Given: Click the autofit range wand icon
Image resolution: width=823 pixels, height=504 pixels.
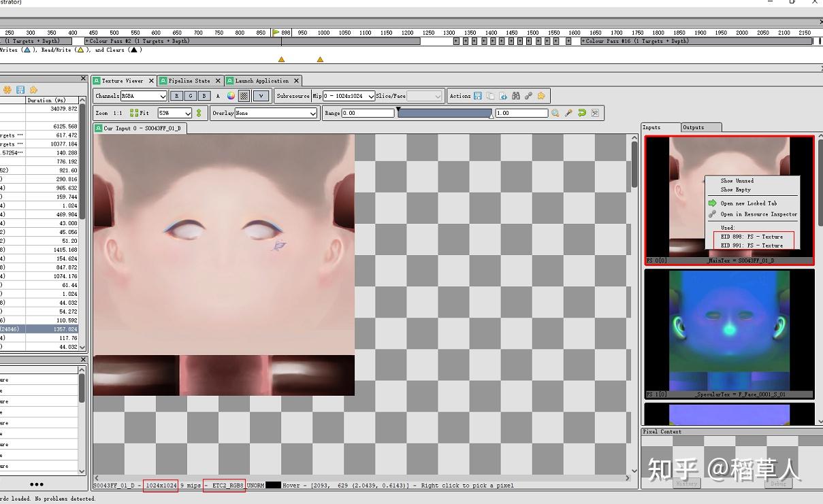Looking at the screenshot, I should (x=569, y=113).
